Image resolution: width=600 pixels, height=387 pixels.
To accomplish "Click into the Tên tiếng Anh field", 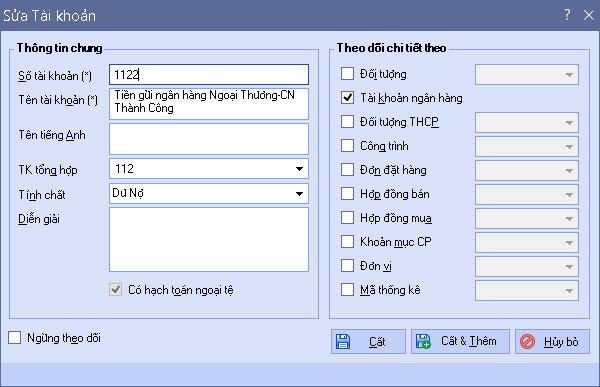I will [x=209, y=139].
